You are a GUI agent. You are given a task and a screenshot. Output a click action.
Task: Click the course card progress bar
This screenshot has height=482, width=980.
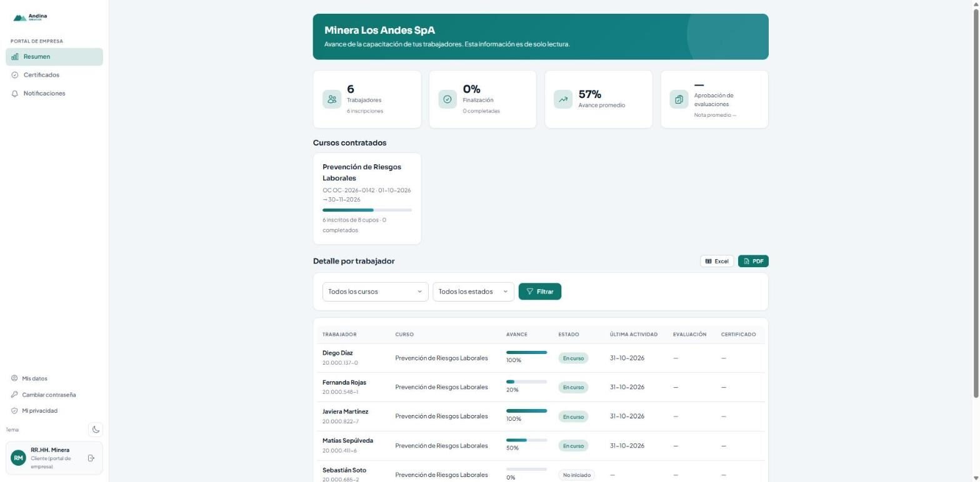coord(367,210)
